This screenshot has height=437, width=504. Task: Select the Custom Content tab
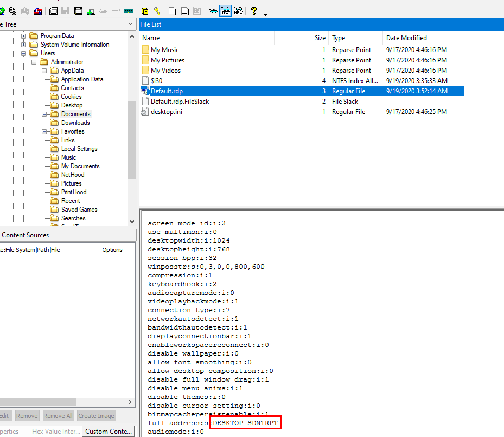[x=108, y=432]
